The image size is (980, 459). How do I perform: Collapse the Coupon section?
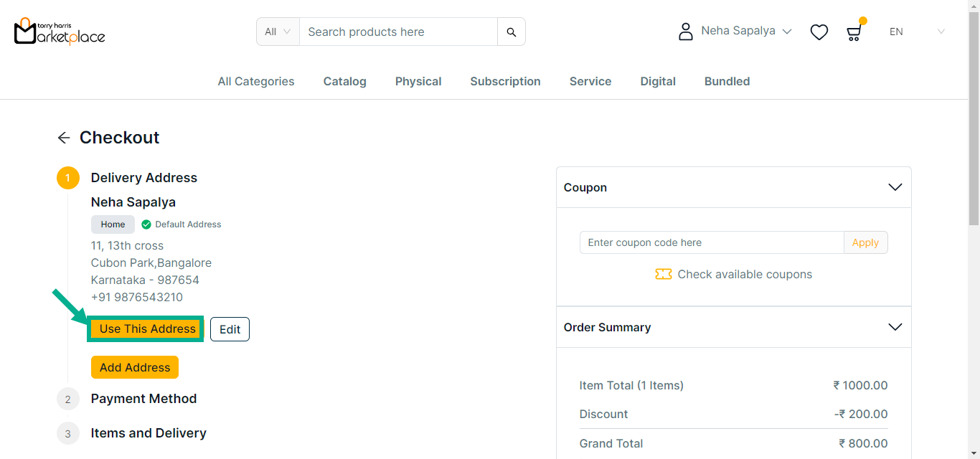point(895,187)
